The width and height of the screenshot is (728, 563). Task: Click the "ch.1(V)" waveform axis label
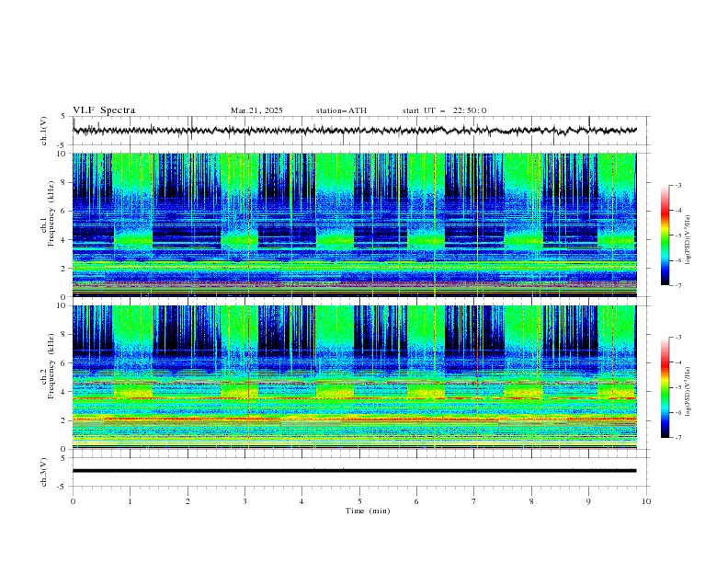44,131
